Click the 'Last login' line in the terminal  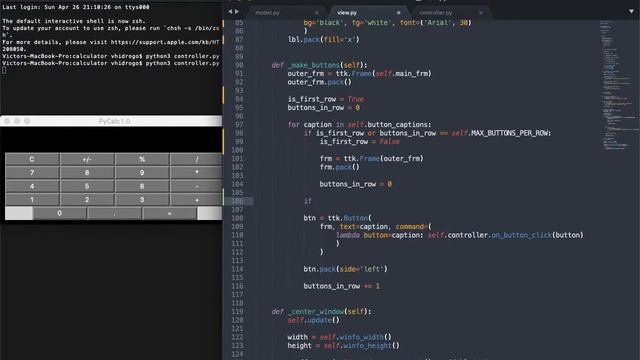click(76, 7)
